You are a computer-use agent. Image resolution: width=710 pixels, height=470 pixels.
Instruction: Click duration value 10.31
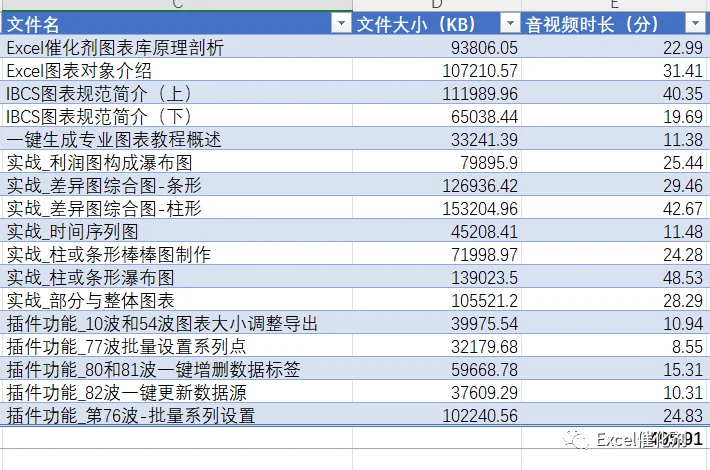click(x=683, y=393)
